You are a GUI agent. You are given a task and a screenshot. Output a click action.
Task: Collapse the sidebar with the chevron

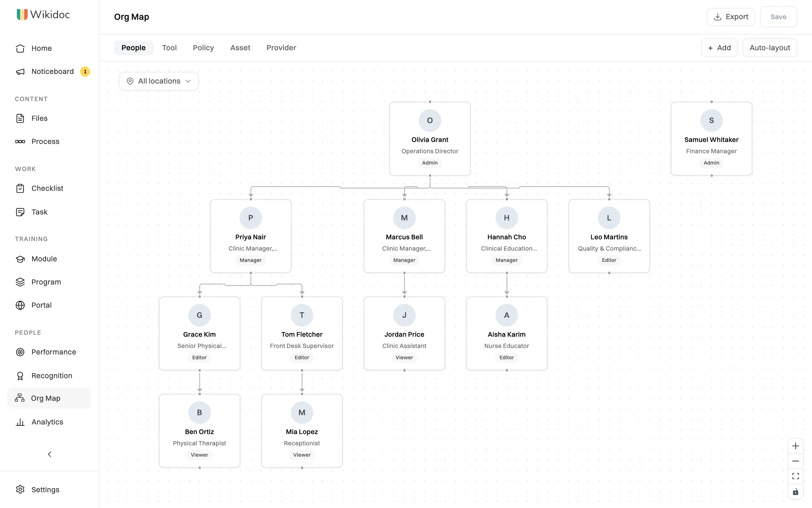click(x=50, y=454)
